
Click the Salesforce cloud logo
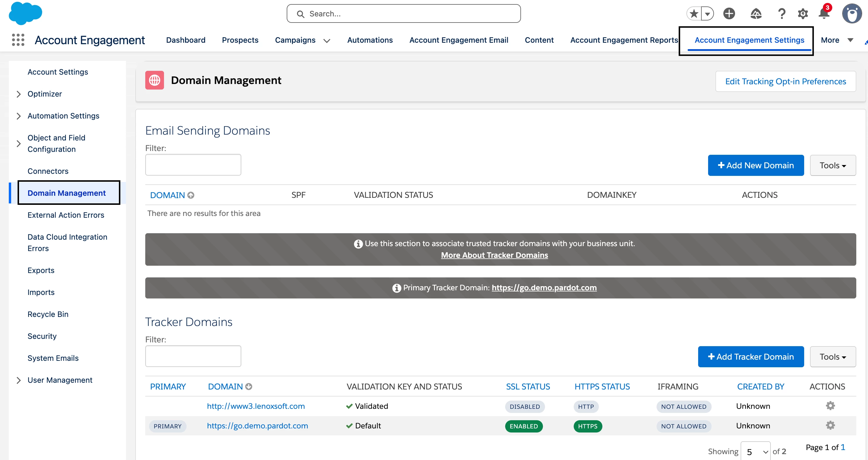pos(25,13)
